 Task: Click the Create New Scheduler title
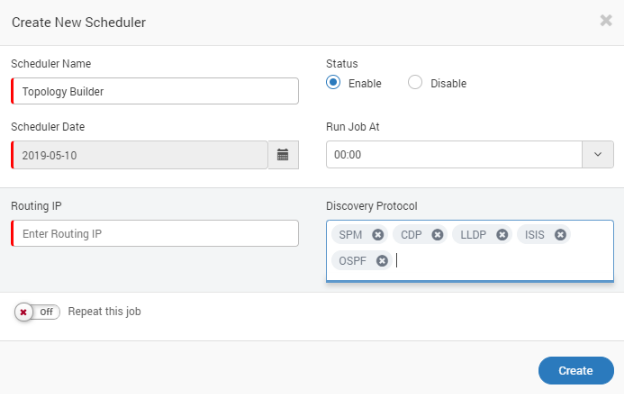78,22
